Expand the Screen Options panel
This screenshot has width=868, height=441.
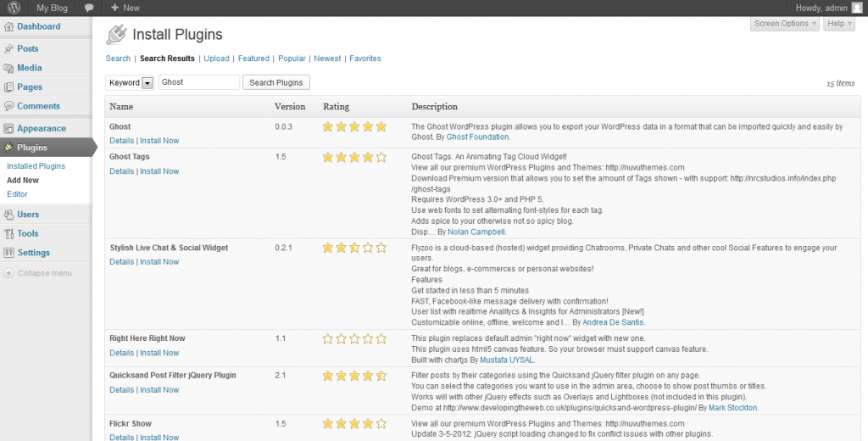point(785,24)
